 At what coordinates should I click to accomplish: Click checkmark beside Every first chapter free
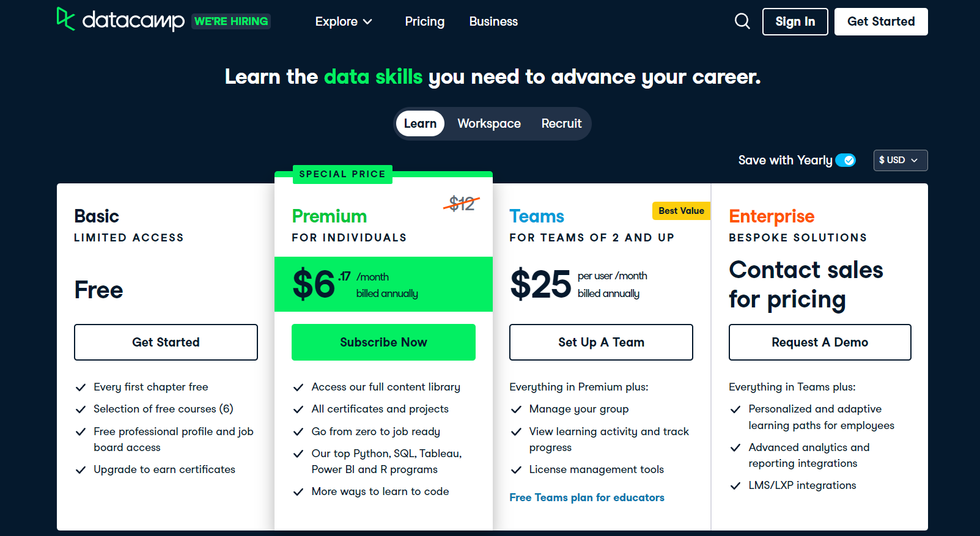tap(80, 387)
